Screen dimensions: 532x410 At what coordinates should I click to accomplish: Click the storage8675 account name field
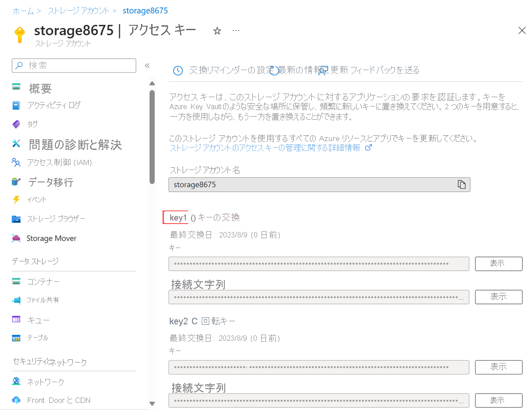319,185
